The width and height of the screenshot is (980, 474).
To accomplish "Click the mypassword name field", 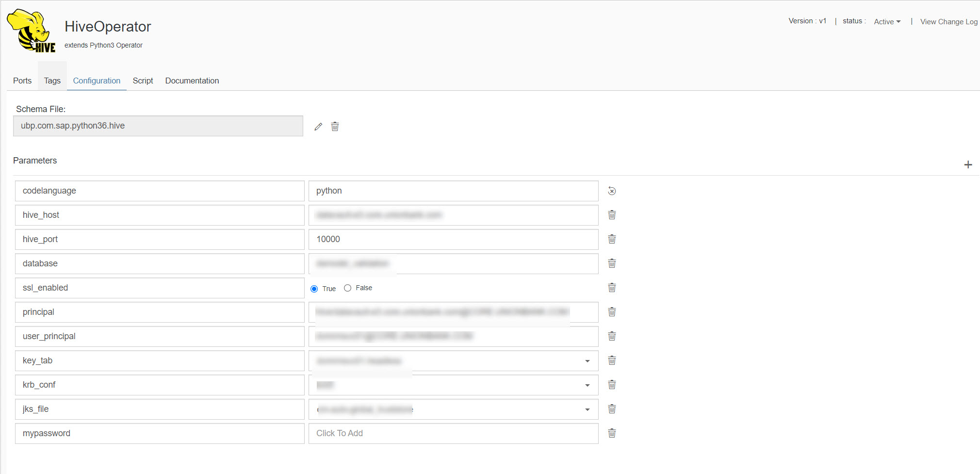I will coord(160,433).
